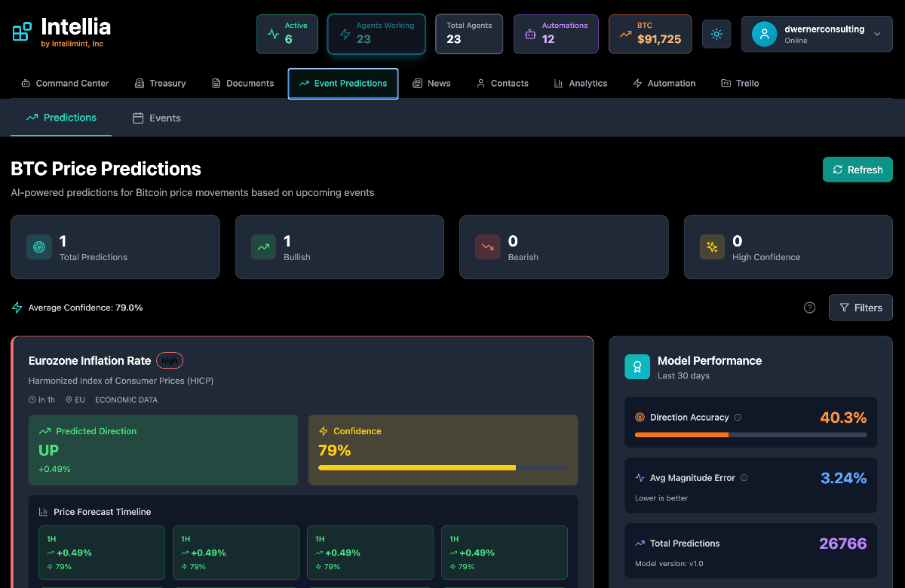Click the Total Predictions target icon
905x588 pixels.
tap(38, 247)
